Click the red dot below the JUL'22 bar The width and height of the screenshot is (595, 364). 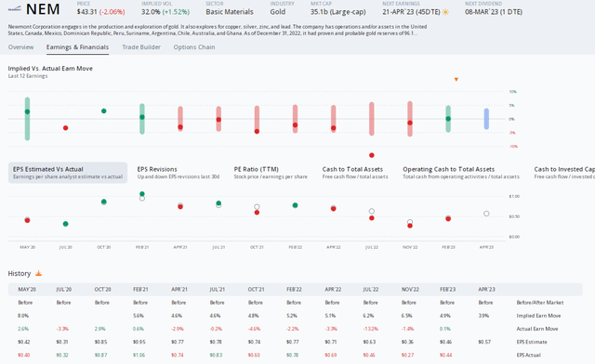[x=372, y=155]
